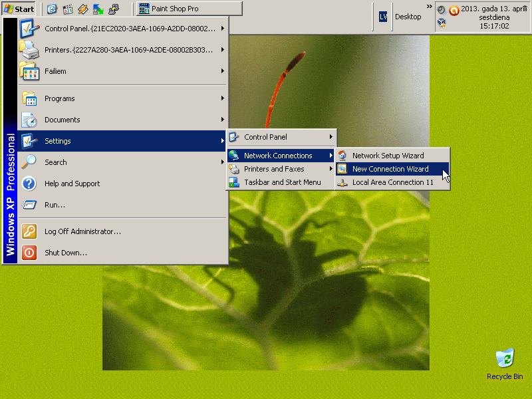Click the Local Area Connection 11 icon
Screen dimensions: 532x399
[x=342, y=182]
